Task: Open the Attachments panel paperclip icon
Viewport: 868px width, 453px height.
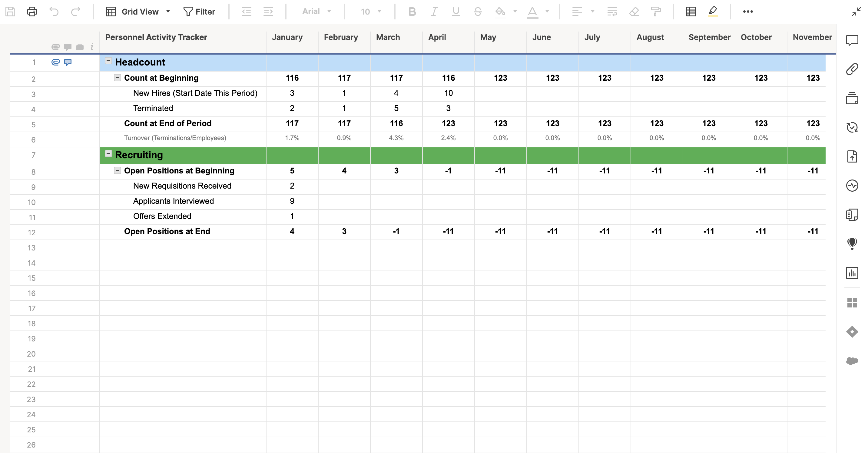Action: tap(852, 69)
